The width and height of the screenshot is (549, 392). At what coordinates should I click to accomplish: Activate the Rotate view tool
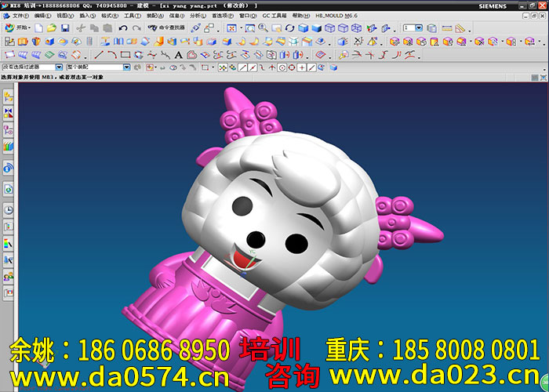tap(289, 28)
